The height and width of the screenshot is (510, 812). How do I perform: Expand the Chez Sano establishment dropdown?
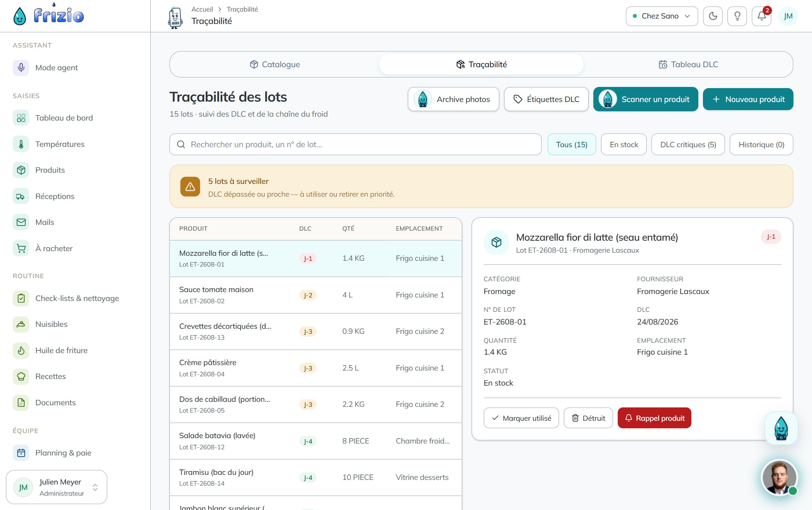click(662, 16)
